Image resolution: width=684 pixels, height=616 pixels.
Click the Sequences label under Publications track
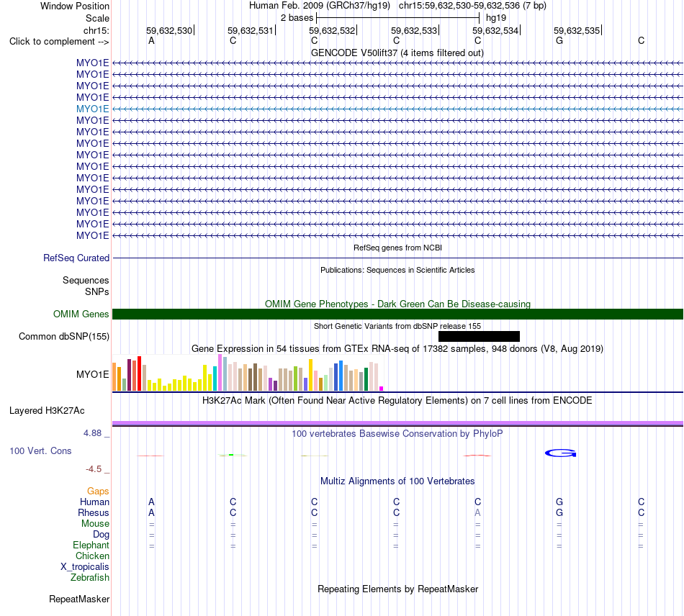click(x=86, y=281)
